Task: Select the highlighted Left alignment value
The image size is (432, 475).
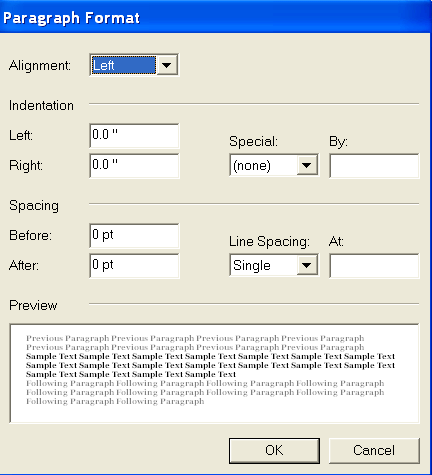Action: tap(124, 65)
